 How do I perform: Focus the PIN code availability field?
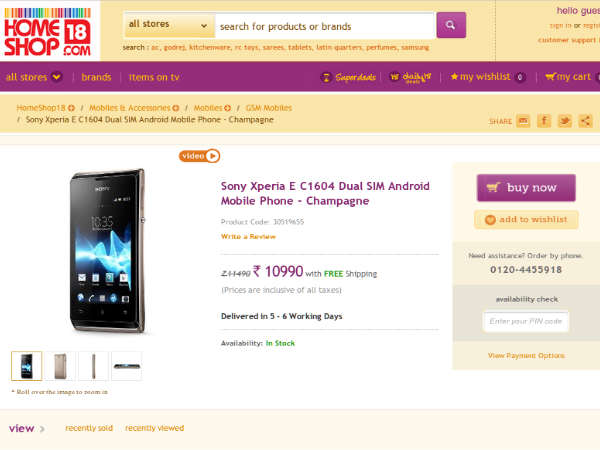[x=526, y=321]
